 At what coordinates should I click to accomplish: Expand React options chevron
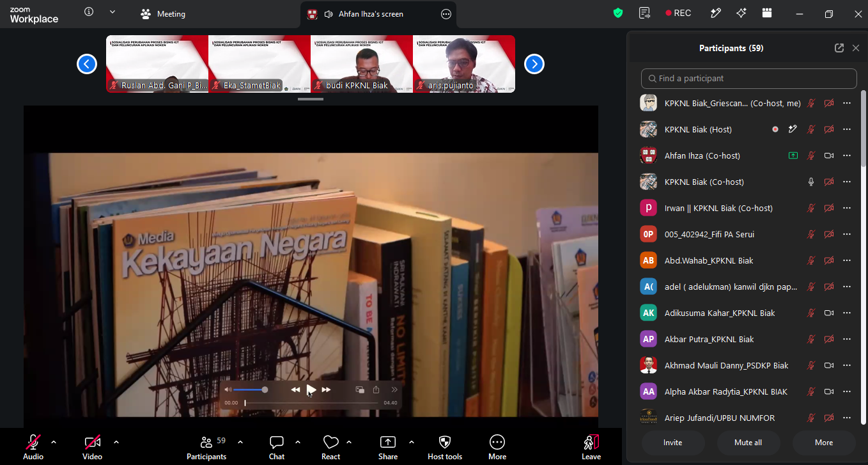(349, 442)
